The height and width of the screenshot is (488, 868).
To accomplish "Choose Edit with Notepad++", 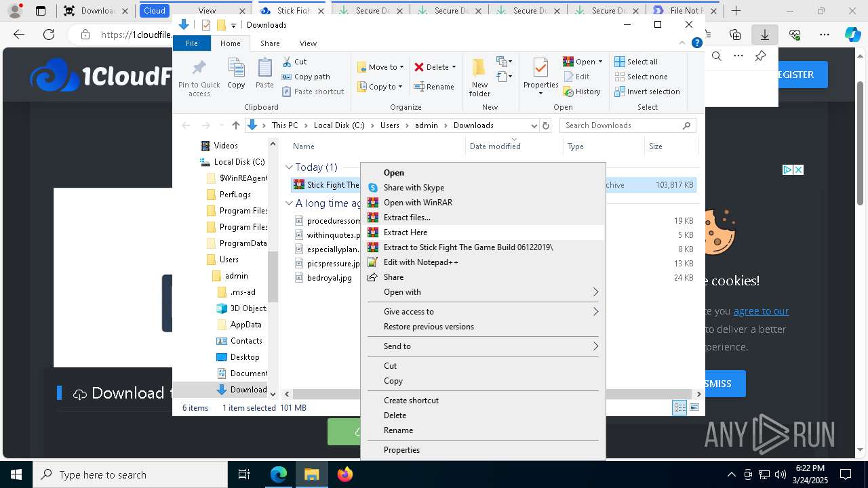I will coord(483,262).
